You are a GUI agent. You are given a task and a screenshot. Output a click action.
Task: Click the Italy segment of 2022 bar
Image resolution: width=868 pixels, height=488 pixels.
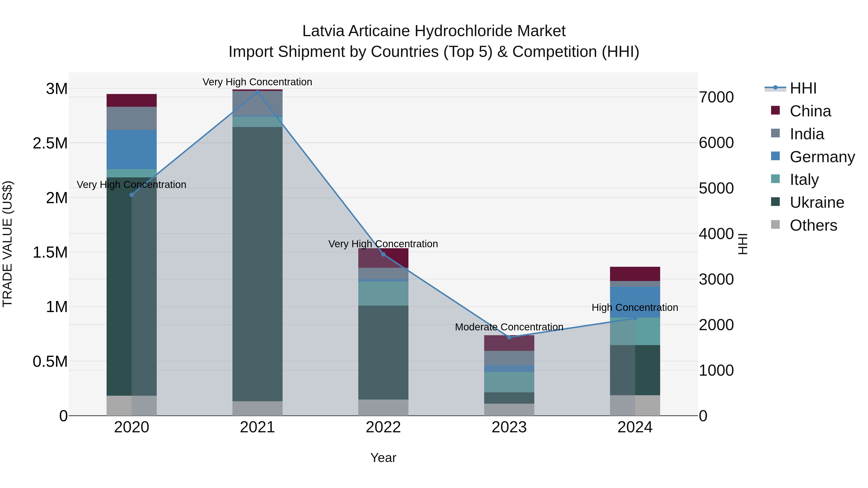(383, 293)
